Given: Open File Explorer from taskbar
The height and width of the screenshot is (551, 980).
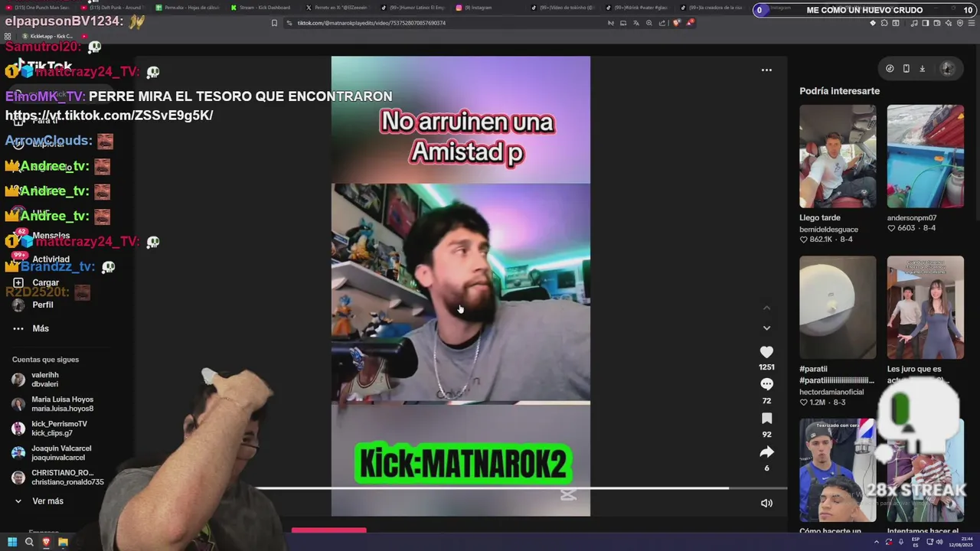Looking at the screenshot, I should [x=63, y=542].
